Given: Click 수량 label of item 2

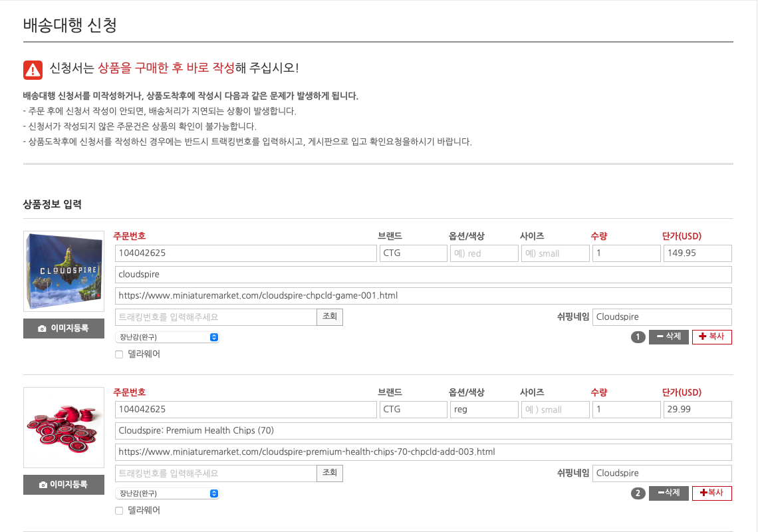Looking at the screenshot, I should click(599, 393).
